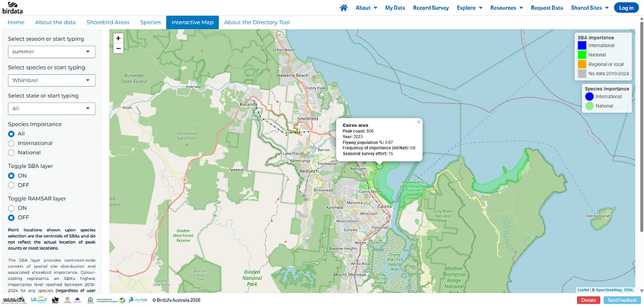Click the orange Regional or local swatch

point(581,64)
